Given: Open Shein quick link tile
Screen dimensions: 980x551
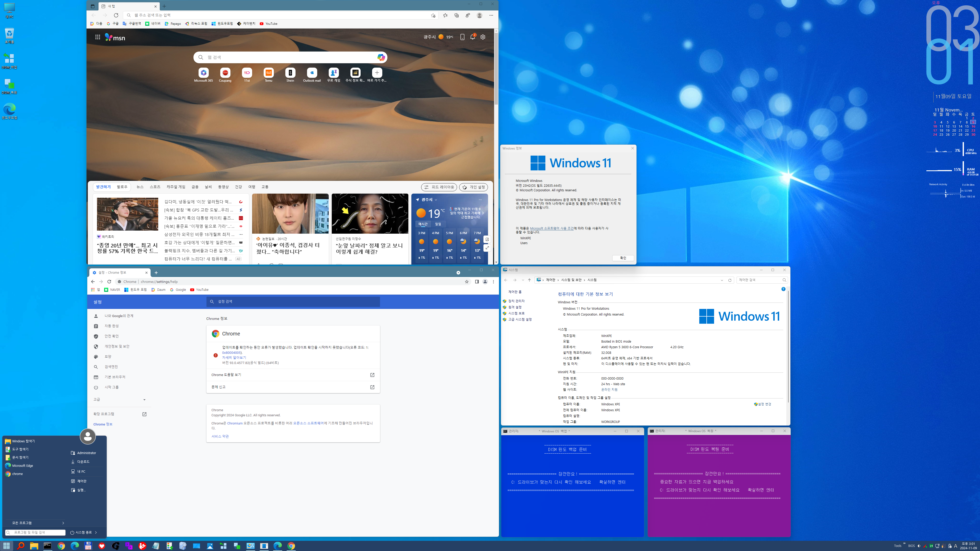Looking at the screenshot, I should pyautogui.click(x=290, y=75).
